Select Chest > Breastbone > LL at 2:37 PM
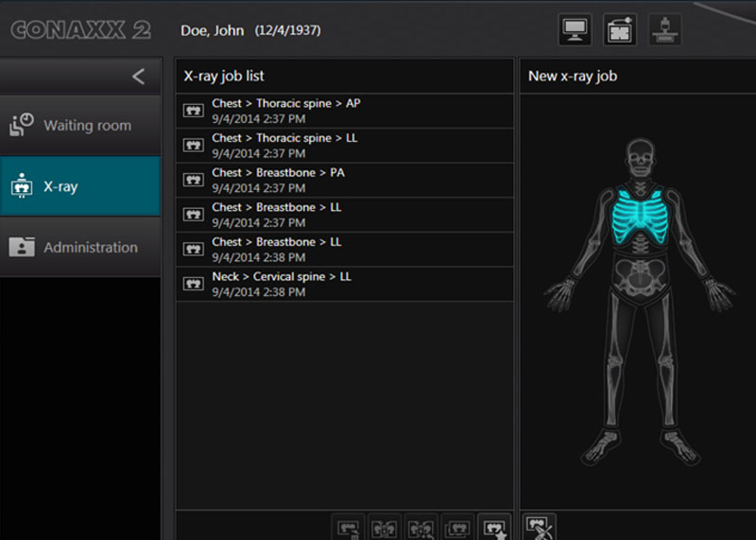The width and height of the screenshot is (756, 540). (x=345, y=216)
